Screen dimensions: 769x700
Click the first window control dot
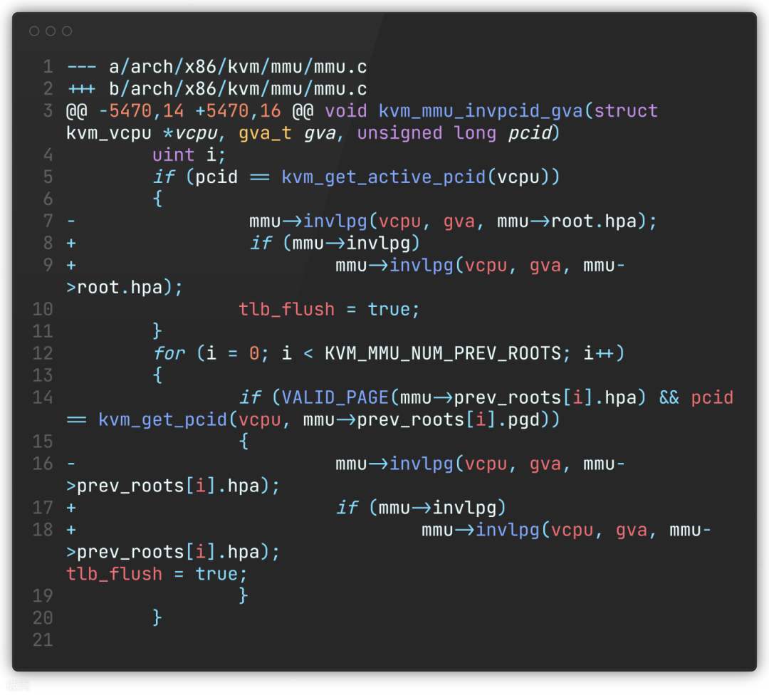click(34, 31)
